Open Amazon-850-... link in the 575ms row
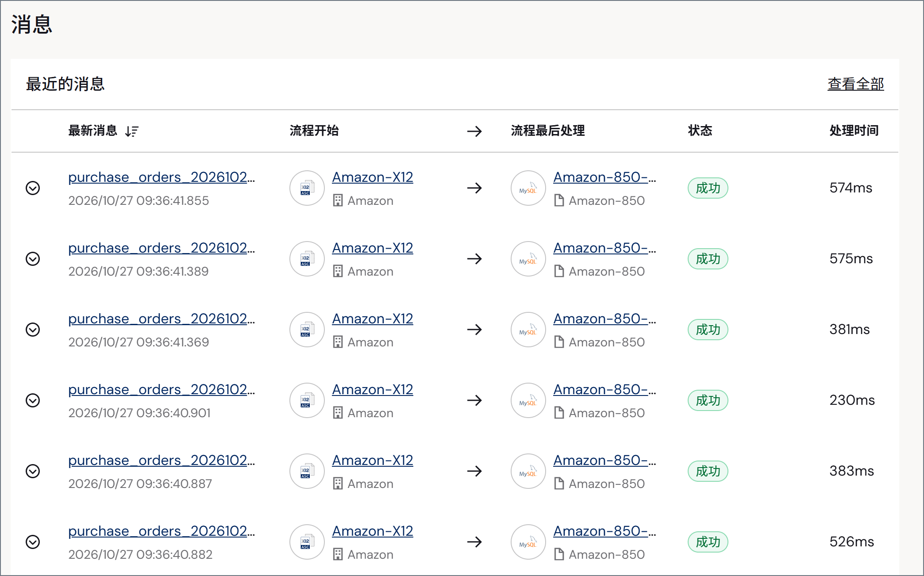924x576 pixels. (604, 248)
